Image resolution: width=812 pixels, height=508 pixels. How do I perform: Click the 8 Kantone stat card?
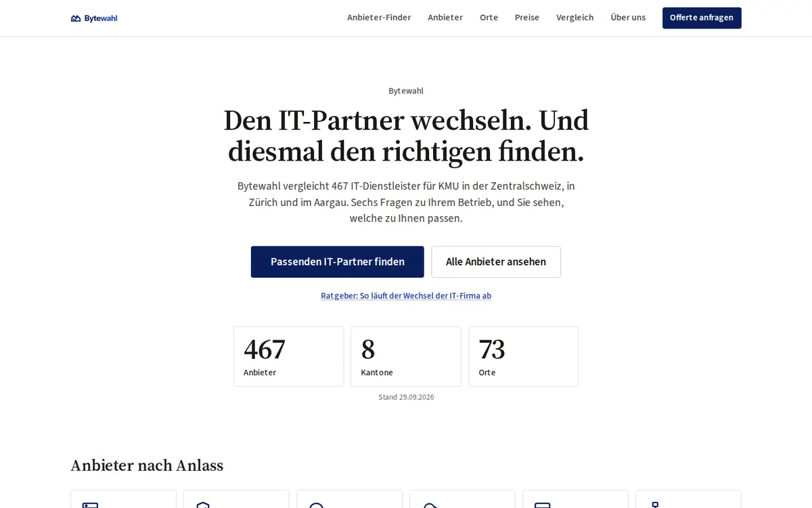[406, 356]
